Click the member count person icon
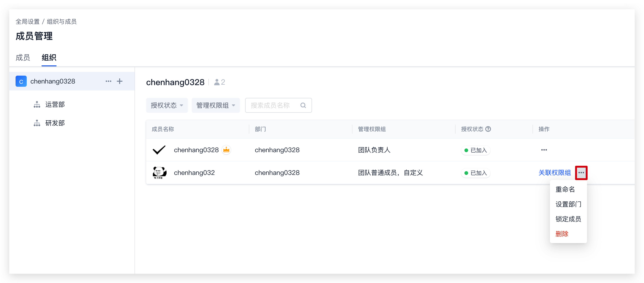This screenshot has height=283, width=644. click(x=217, y=82)
